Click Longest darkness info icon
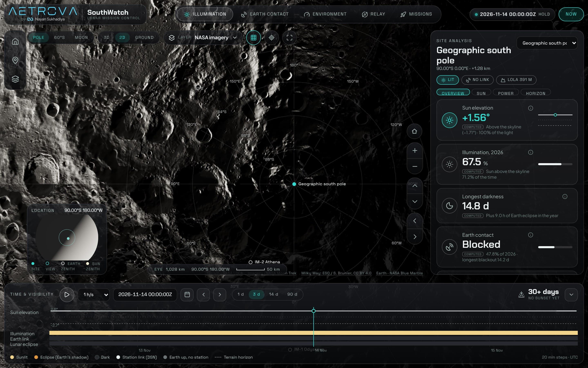The height and width of the screenshot is (368, 588). 565,196
